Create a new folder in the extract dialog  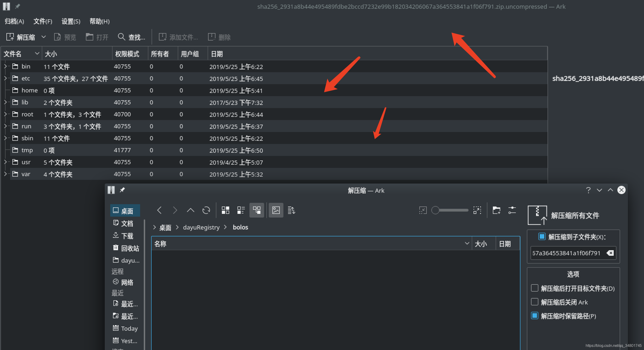pyautogui.click(x=497, y=210)
